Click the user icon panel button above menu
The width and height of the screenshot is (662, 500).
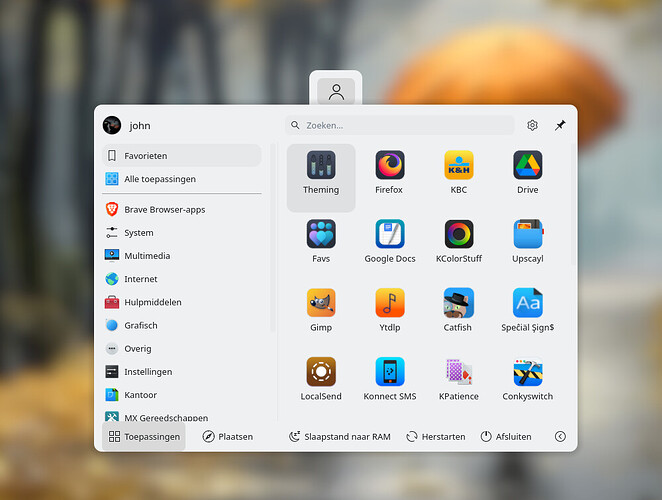(x=336, y=92)
